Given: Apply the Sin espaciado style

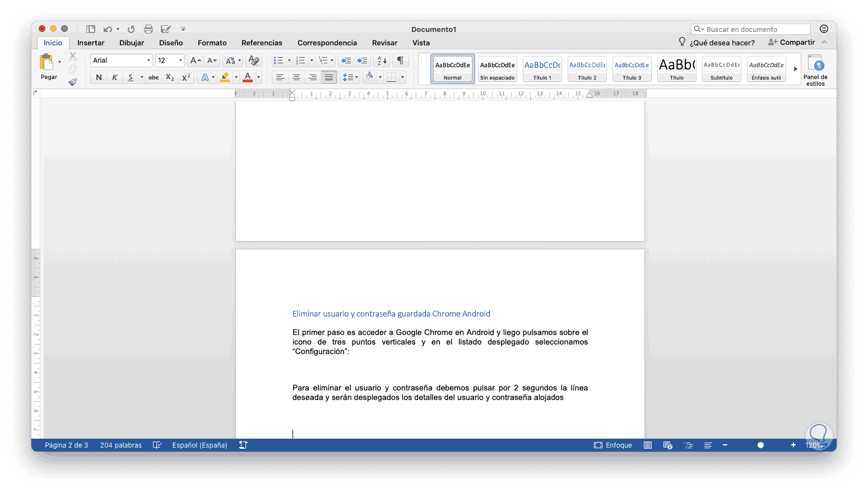Looking at the screenshot, I should [498, 69].
